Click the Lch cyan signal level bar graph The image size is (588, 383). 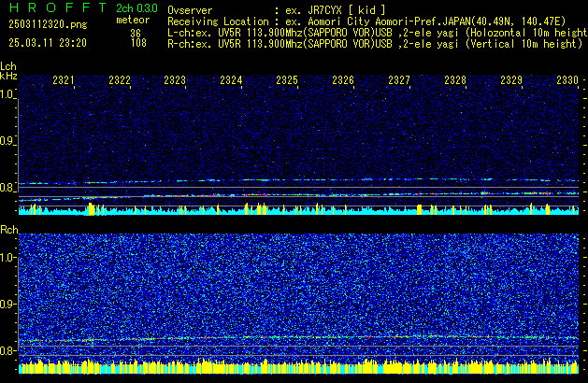(x=298, y=209)
